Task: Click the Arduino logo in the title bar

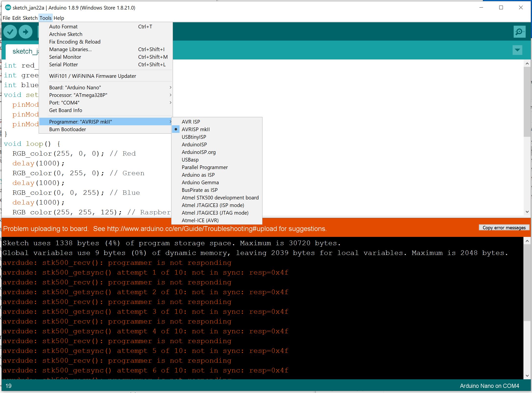Action: [x=8, y=8]
